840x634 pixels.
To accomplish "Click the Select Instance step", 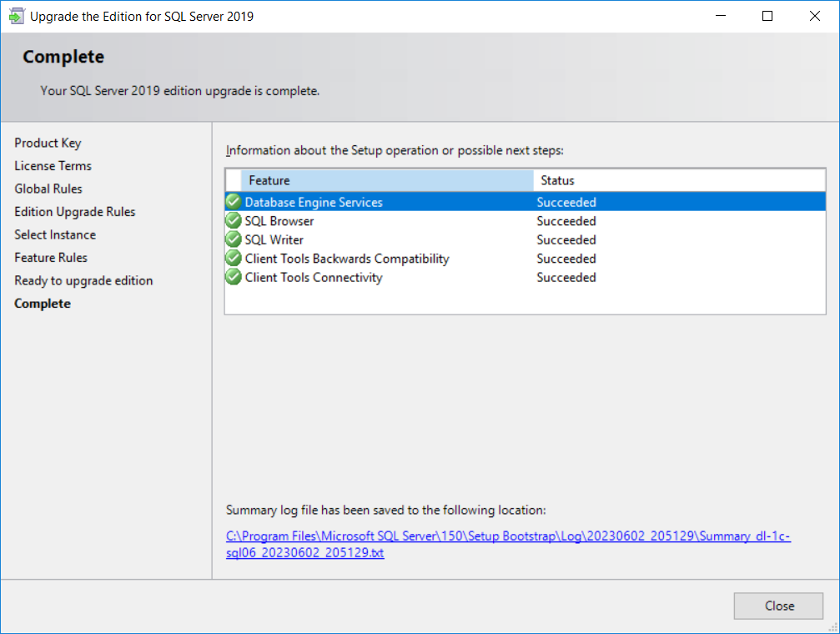I will [x=55, y=234].
